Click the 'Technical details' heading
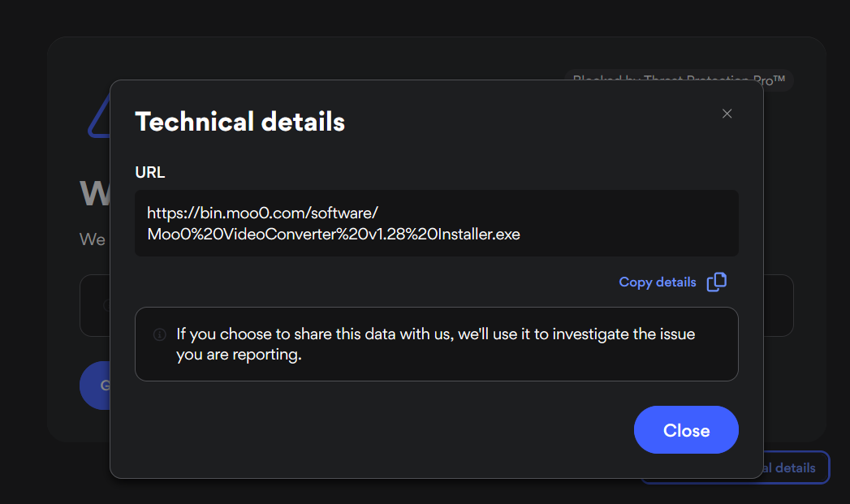The width and height of the screenshot is (850, 504). (x=239, y=122)
